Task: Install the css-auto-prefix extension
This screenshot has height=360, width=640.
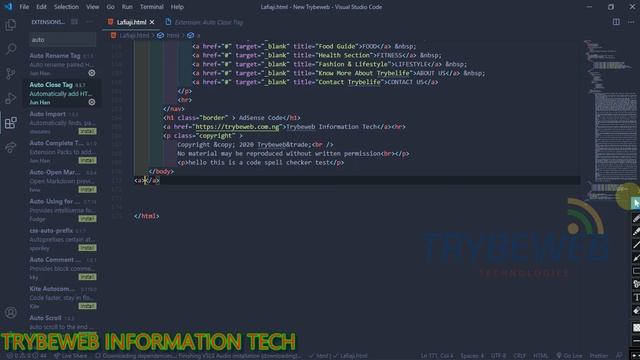Action: (x=87, y=248)
